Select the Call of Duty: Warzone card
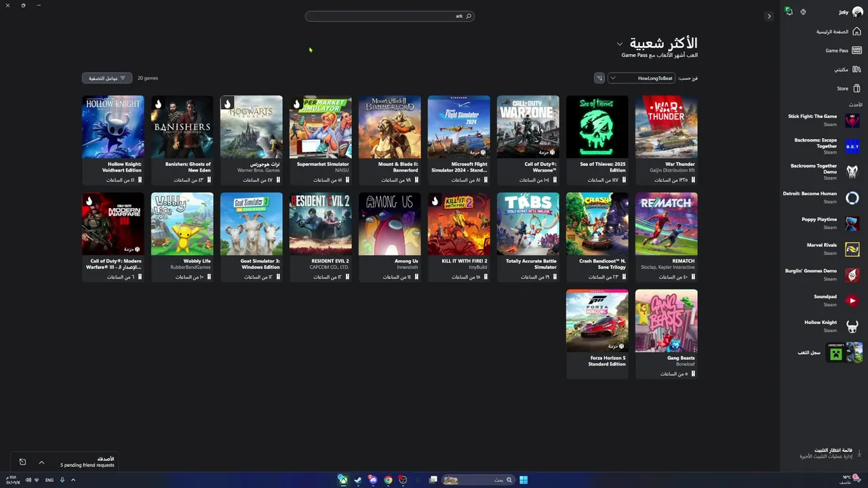The width and height of the screenshot is (868, 488). click(528, 140)
